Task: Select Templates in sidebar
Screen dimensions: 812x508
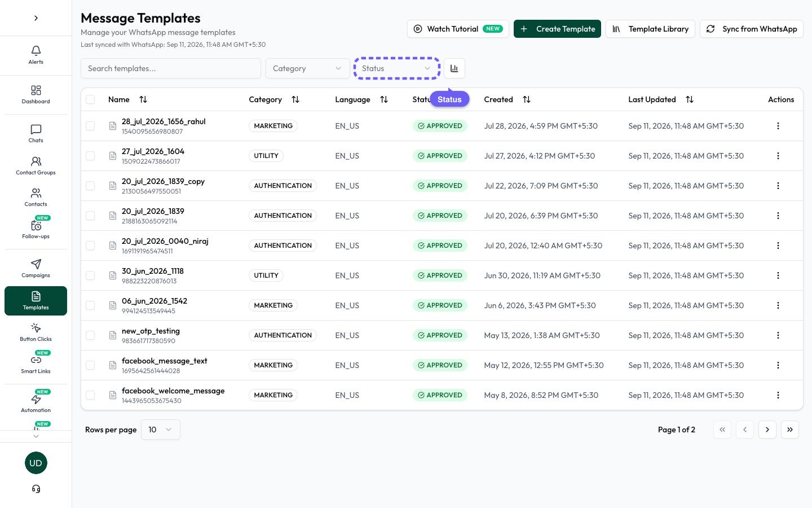Action: coord(36,301)
